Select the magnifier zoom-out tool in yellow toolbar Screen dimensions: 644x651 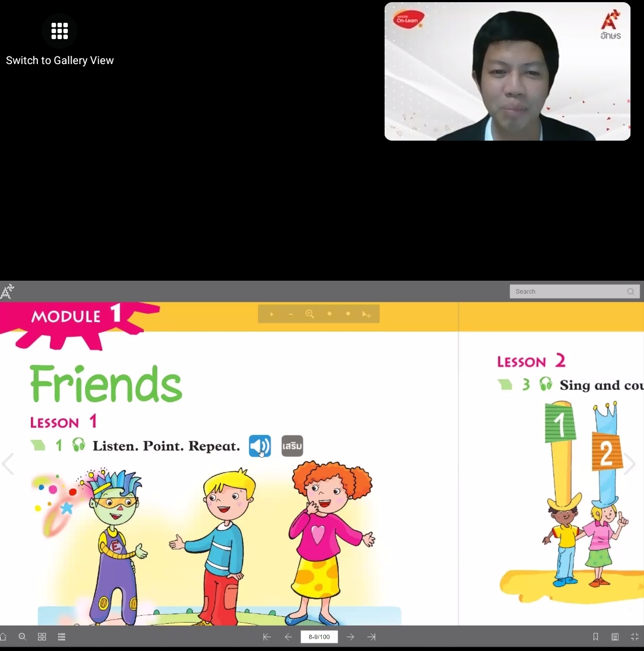click(x=310, y=314)
